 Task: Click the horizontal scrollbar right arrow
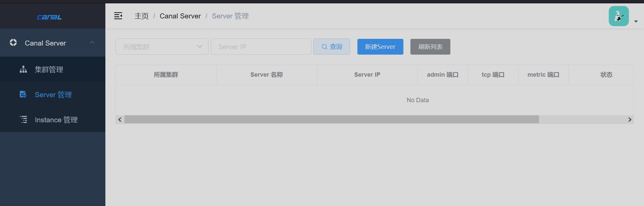[630, 120]
